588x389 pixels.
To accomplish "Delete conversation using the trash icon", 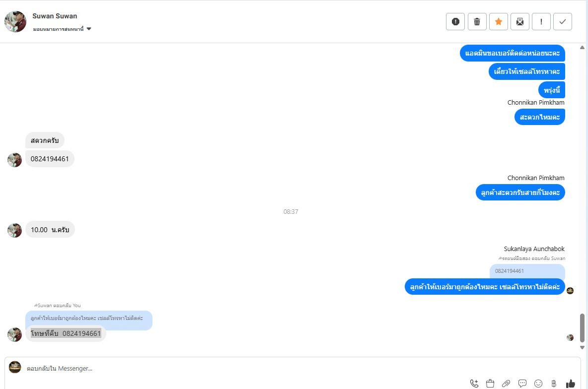I will pyautogui.click(x=477, y=22).
